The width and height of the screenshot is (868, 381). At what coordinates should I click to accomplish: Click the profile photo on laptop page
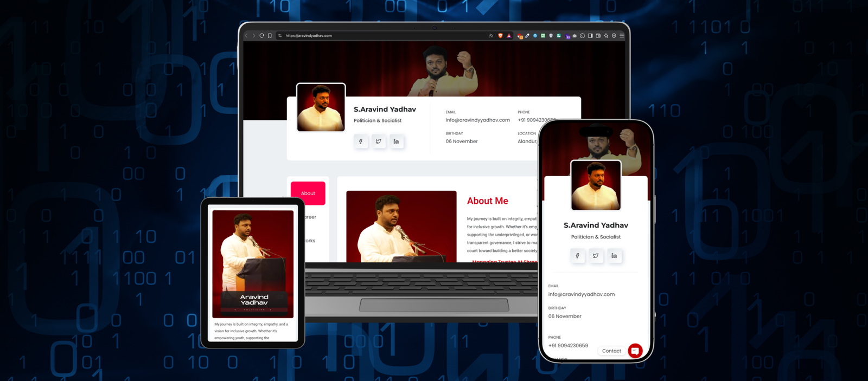pyautogui.click(x=321, y=107)
